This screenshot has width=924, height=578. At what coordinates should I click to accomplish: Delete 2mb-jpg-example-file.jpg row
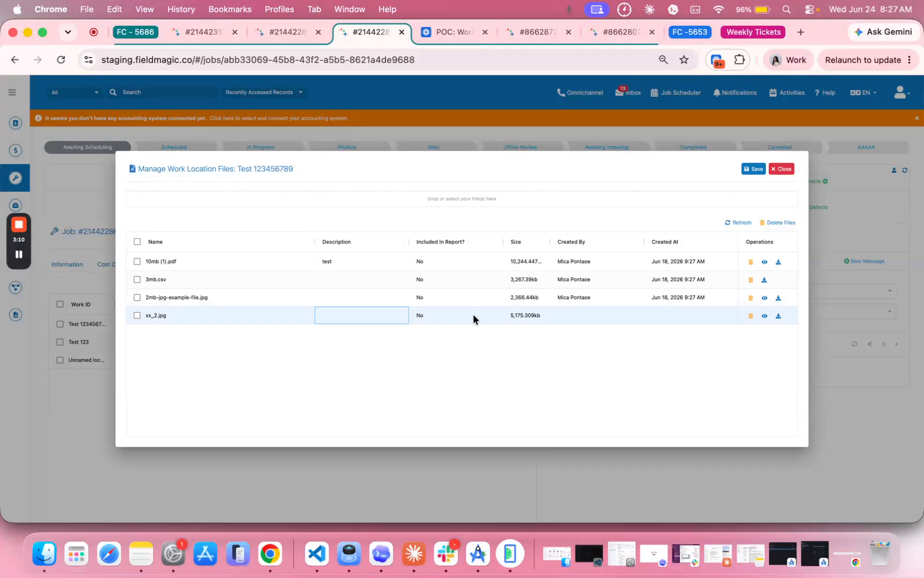coord(750,298)
